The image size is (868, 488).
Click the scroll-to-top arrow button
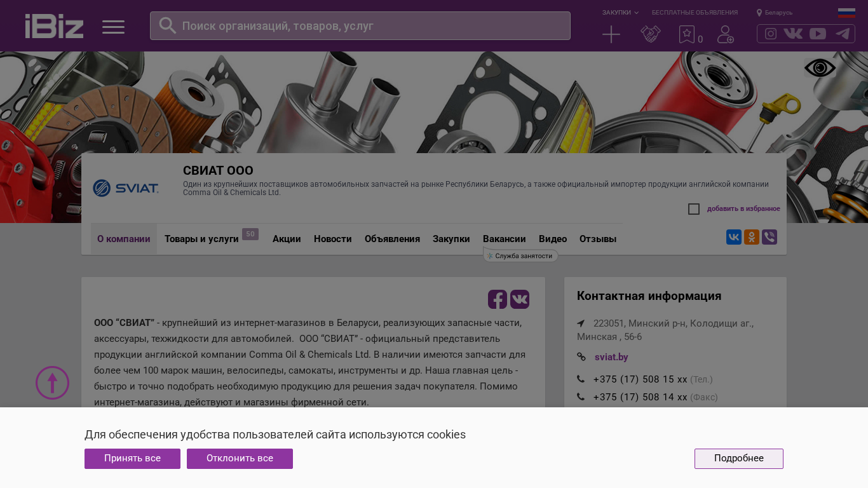(52, 383)
